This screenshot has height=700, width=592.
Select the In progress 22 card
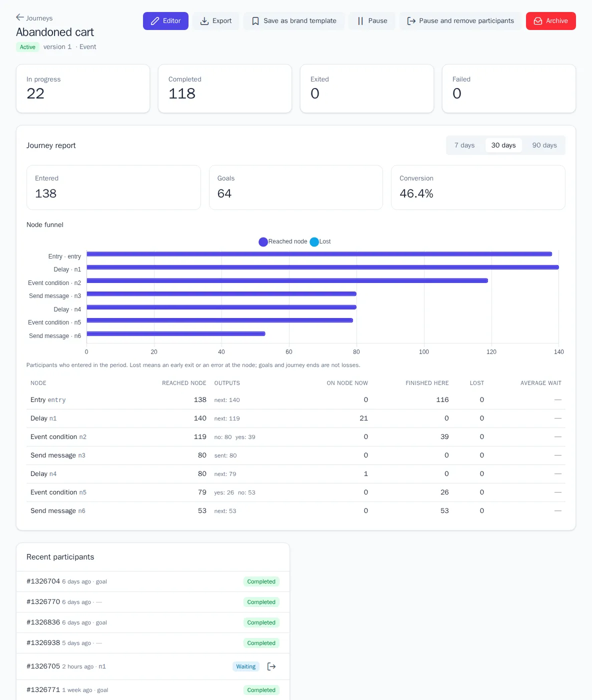[x=83, y=88]
